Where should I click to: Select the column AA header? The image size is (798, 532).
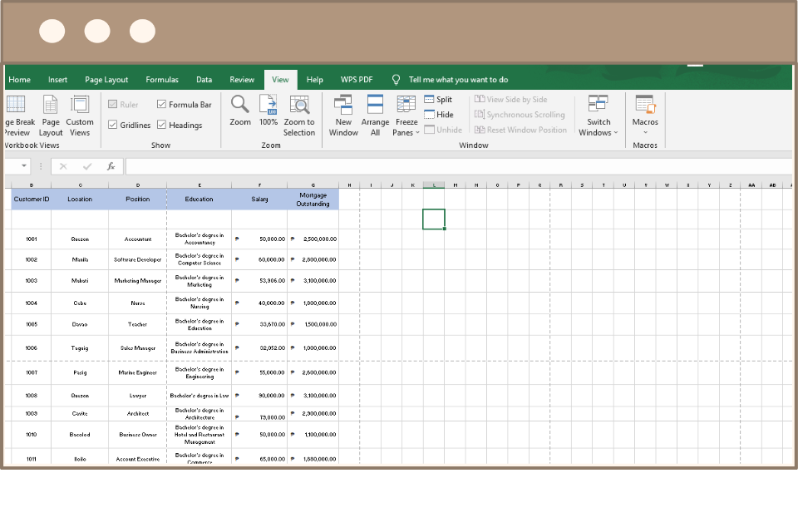coord(751,185)
